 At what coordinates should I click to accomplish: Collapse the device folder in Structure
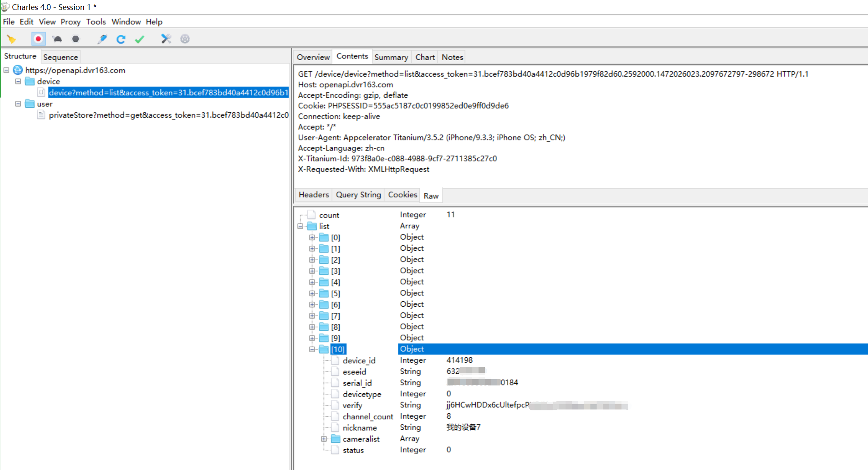click(18, 81)
